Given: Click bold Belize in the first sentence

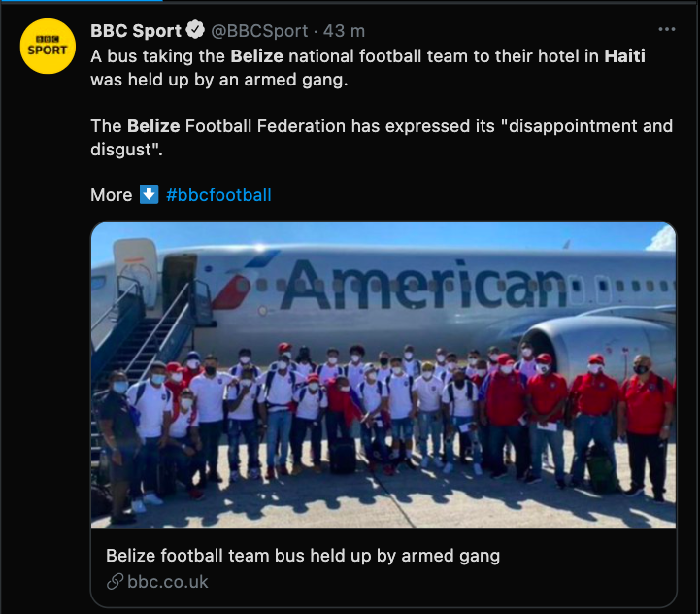Looking at the screenshot, I should click(x=256, y=55).
